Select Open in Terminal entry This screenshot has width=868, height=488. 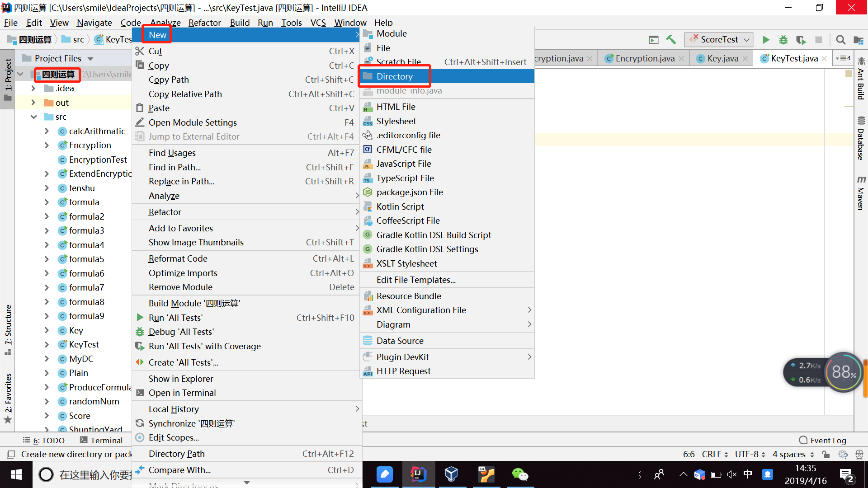click(248, 393)
